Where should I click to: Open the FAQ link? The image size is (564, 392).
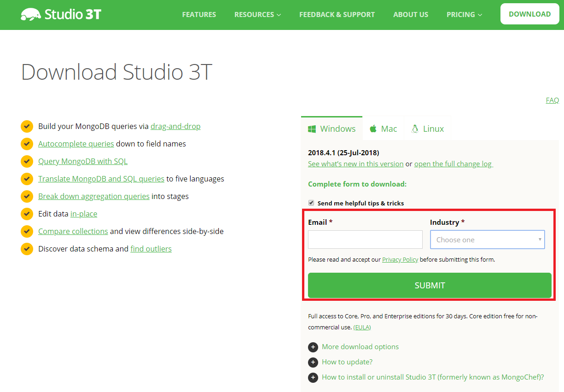[x=552, y=100]
